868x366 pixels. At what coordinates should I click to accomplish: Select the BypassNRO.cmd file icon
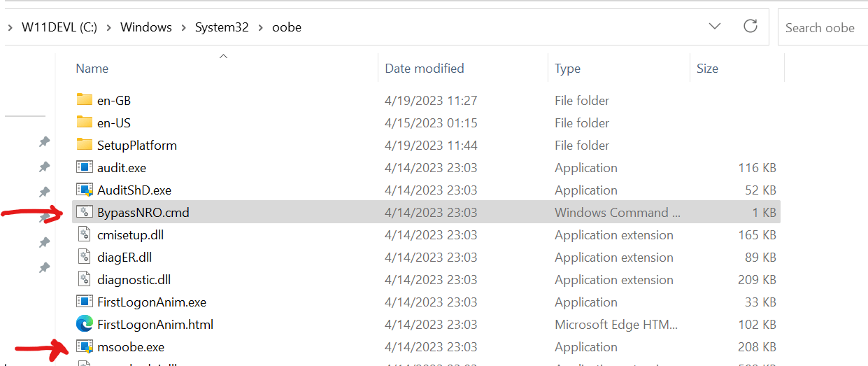(85, 212)
